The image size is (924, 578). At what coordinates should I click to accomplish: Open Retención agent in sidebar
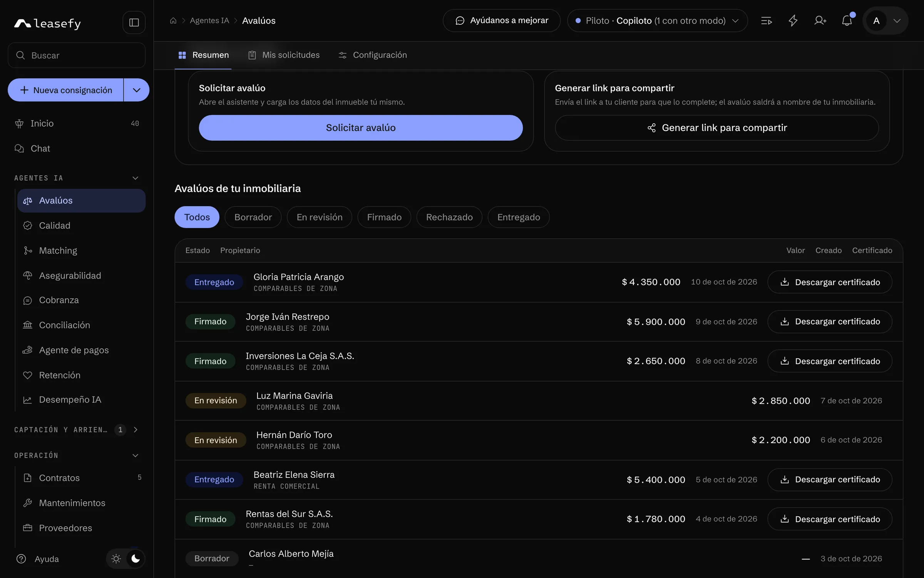81,375
